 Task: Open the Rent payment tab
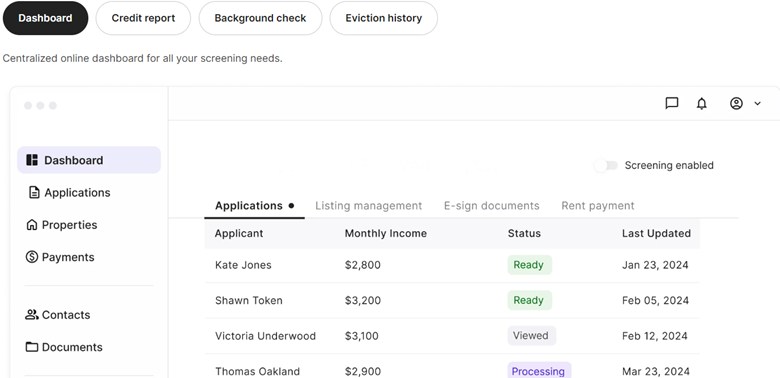coord(598,206)
